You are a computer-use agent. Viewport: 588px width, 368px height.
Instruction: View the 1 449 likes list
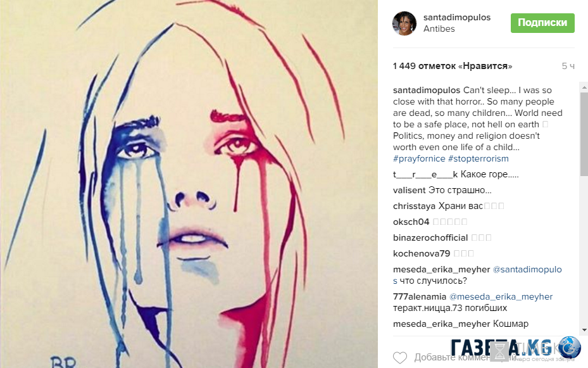[453, 66]
